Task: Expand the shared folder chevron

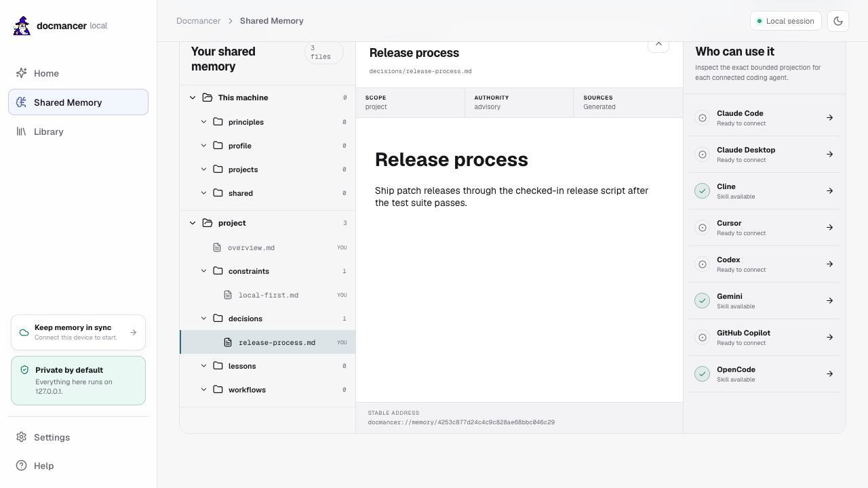Action: 203,193
